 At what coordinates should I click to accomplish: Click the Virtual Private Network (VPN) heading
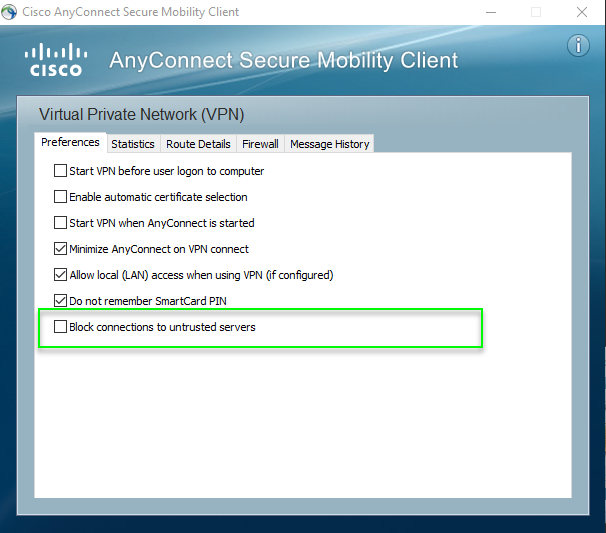click(141, 114)
